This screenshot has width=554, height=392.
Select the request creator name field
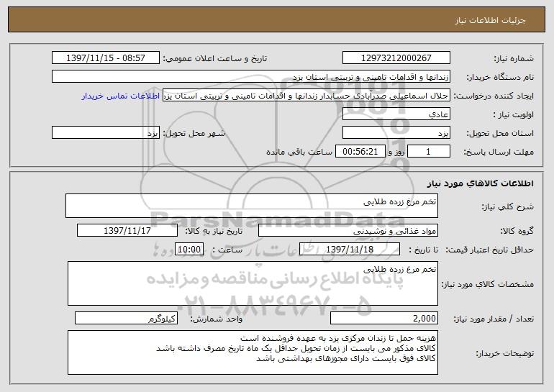point(306,96)
